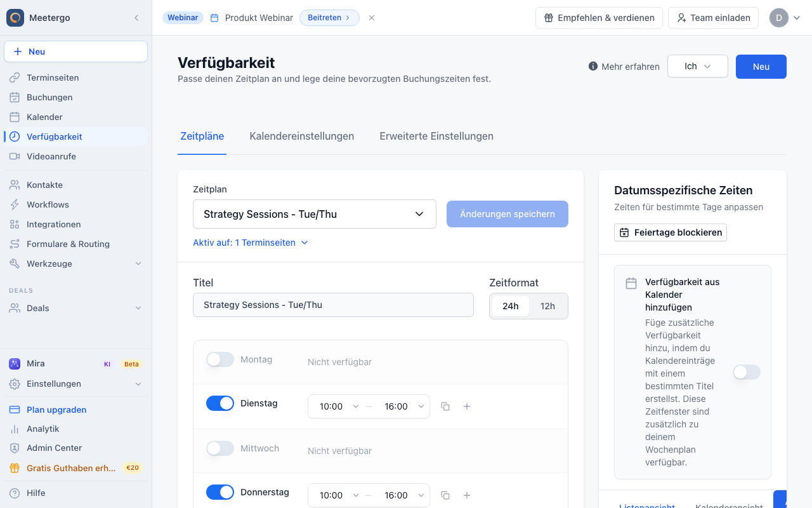Viewport: 812px width, 508px height.
Task: Select Verfügbarkeit in the sidebar
Action: [x=76, y=137]
